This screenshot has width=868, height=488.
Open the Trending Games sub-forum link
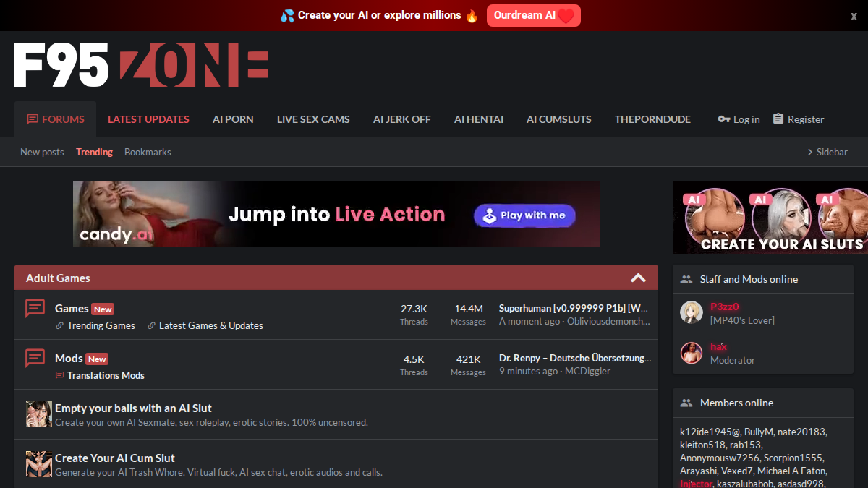(x=101, y=325)
